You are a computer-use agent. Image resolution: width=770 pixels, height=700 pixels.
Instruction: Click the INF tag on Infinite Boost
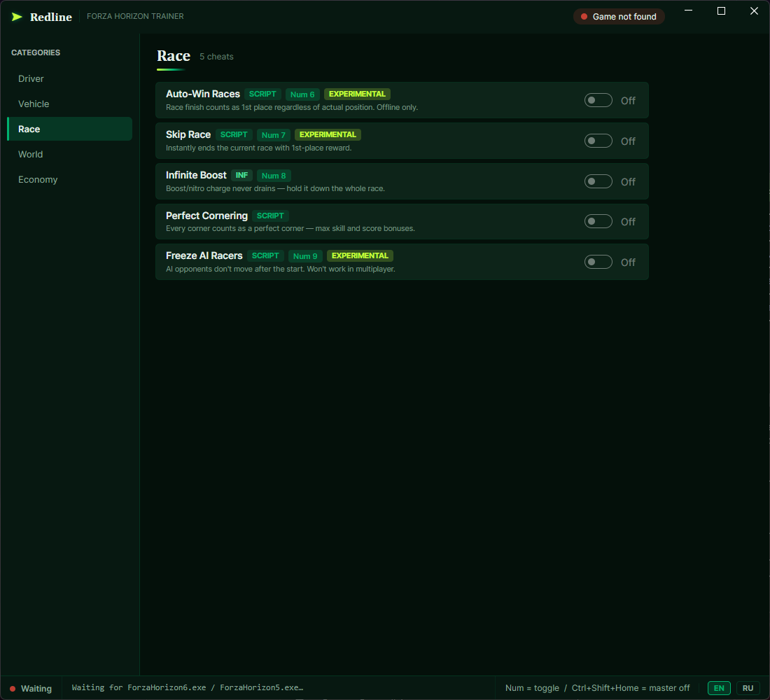pyautogui.click(x=241, y=175)
